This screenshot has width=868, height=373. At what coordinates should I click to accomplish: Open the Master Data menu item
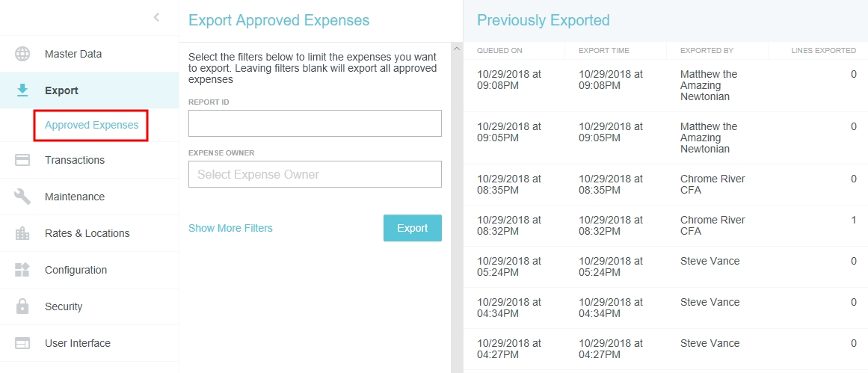pyautogui.click(x=73, y=54)
